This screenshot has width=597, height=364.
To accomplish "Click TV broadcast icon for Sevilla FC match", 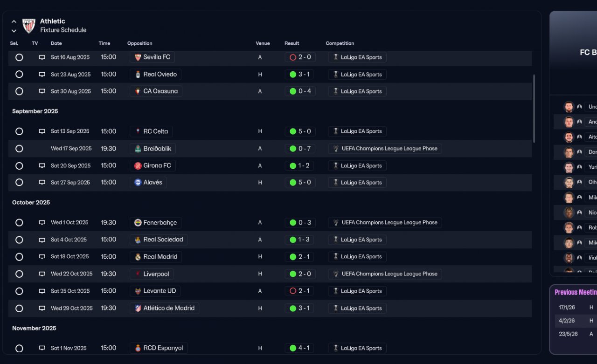I will pos(42,57).
